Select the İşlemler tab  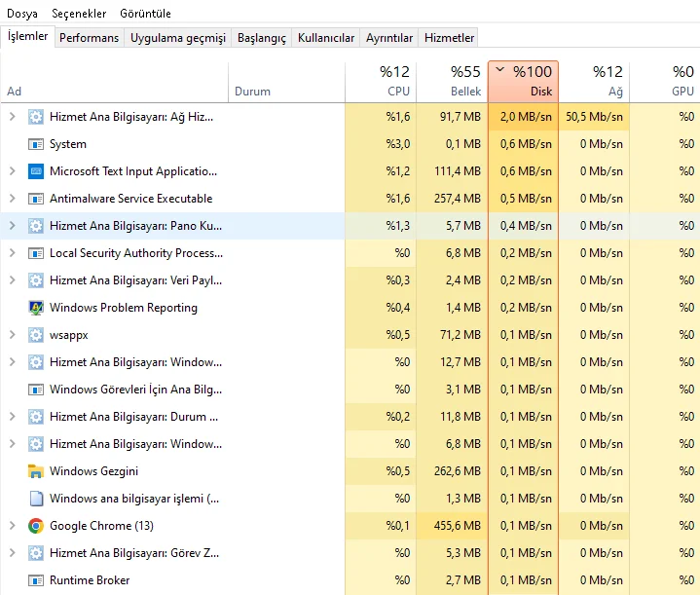pos(27,36)
